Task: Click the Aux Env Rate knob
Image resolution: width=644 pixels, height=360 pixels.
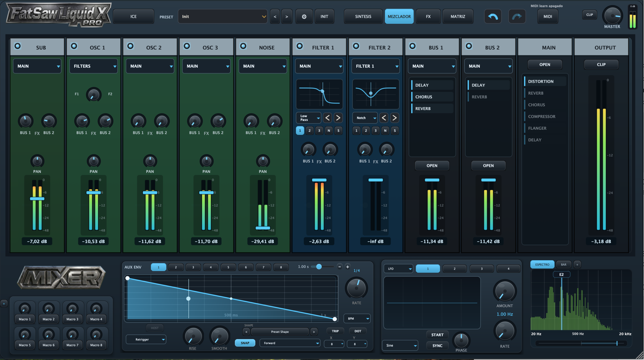Action: tap(356, 288)
